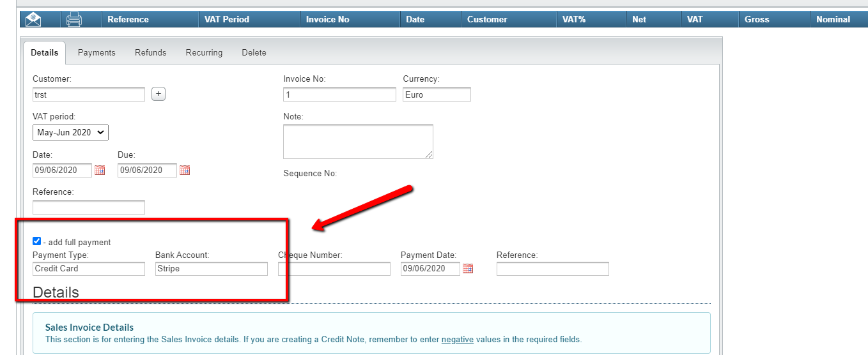Select the Details tab
Screen dimensions: 868x355
point(45,52)
